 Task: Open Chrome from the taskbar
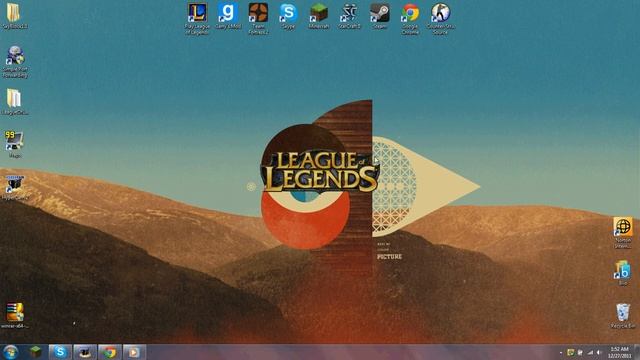[x=109, y=352]
